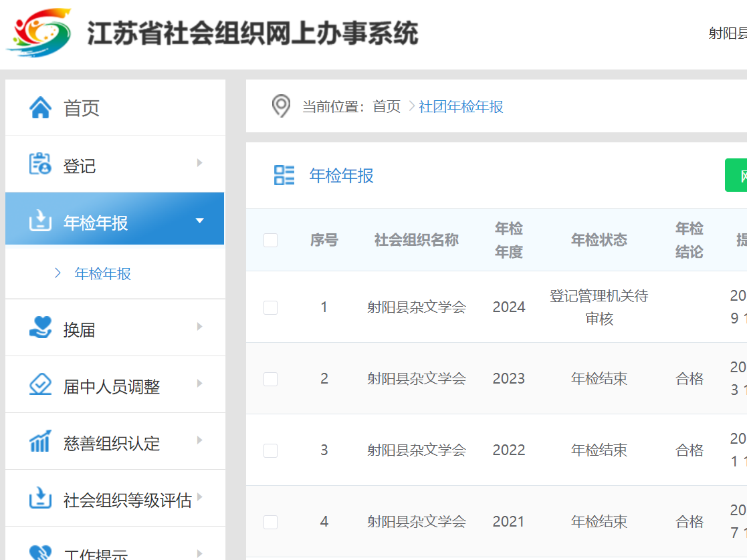Click the checkmark diamond icon beside 届中人员调整
Image resolution: width=747 pixels, height=560 pixels.
click(x=41, y=384)
